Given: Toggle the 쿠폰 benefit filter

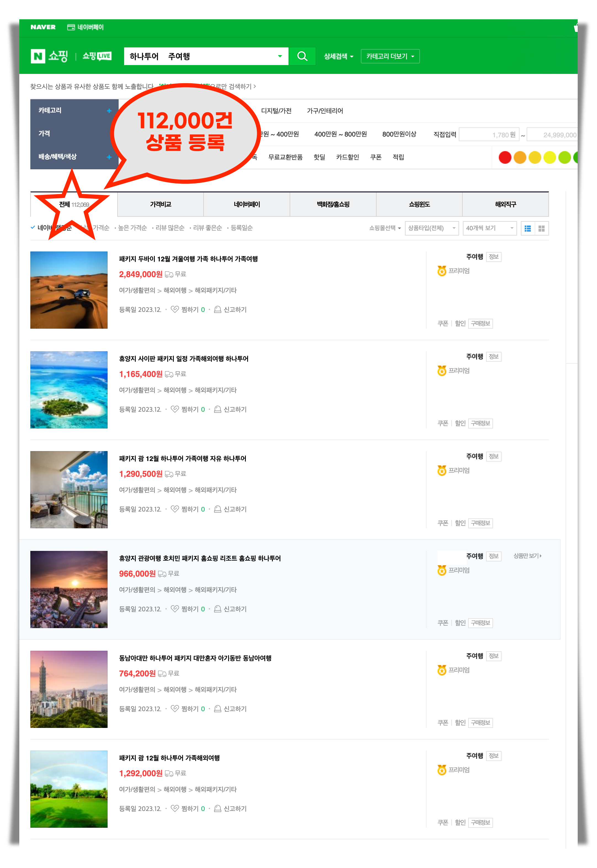Looking at the screenshot, I should click(x=375, y=157).
